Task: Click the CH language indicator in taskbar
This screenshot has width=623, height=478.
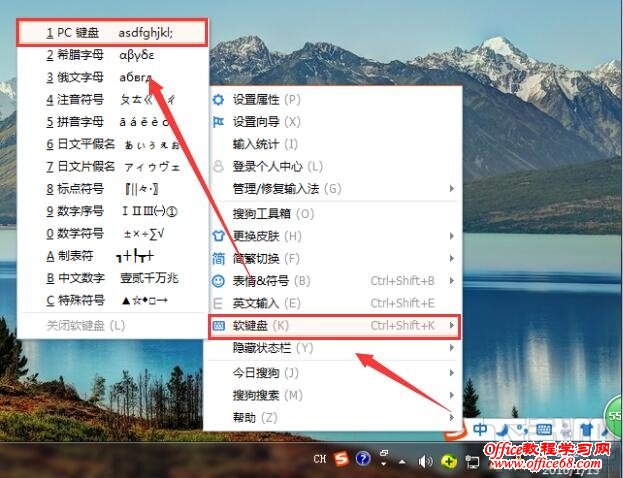Action: tap(319, 459)
